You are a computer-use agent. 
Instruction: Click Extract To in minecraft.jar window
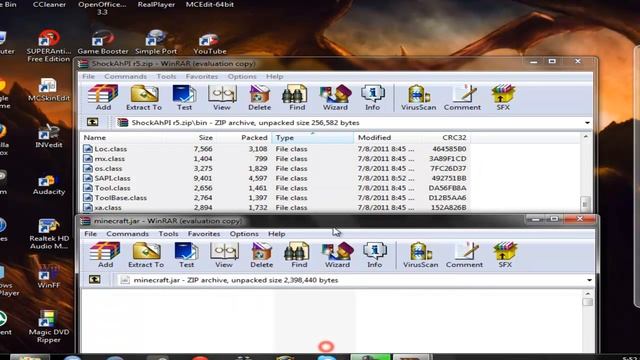tap(146, 255)
